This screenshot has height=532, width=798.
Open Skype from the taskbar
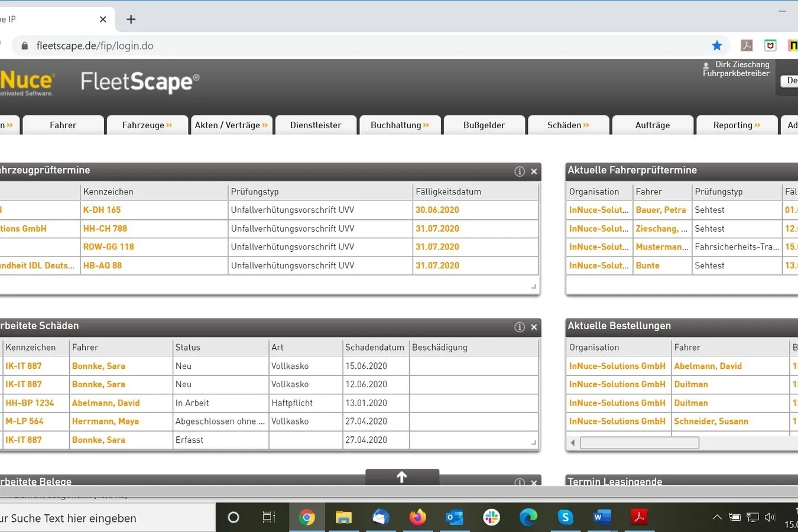point(565,518)
